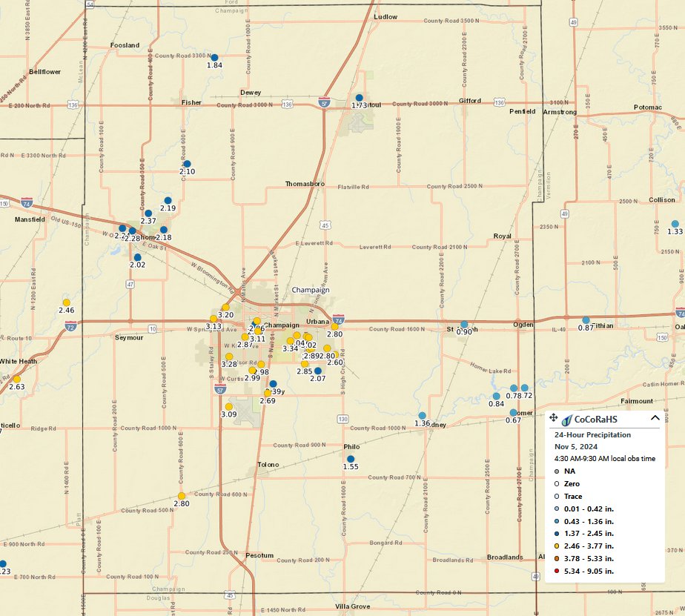
Task: Click the Pesotum town label
Action: click(259, 556)
